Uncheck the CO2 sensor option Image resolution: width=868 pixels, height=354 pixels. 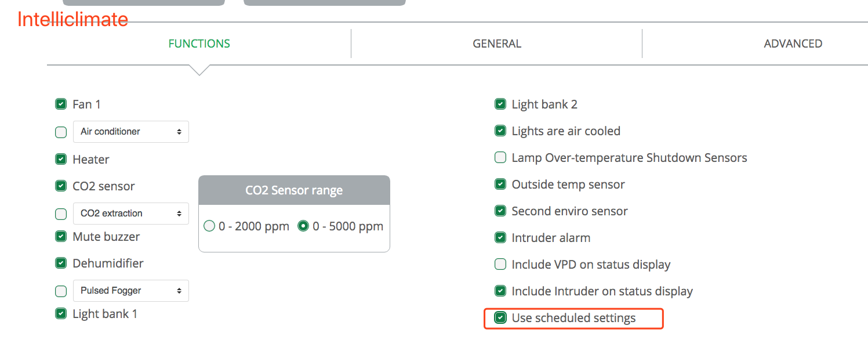61,186
